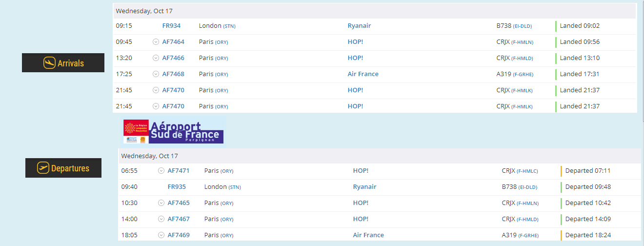Open F-GRHE registration in AF7468 row
644x246 pixels.
click(x=523, y=75)
